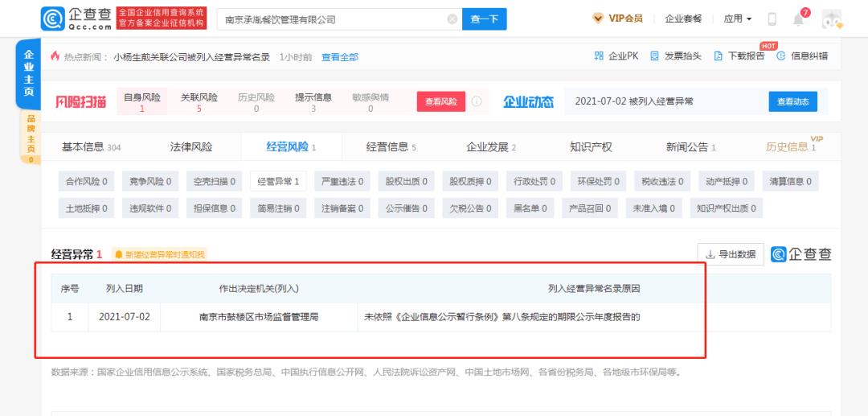Open 2021-07-02 被列入经营异常 entry
The image size is (868, 416).
click(634, 101)
